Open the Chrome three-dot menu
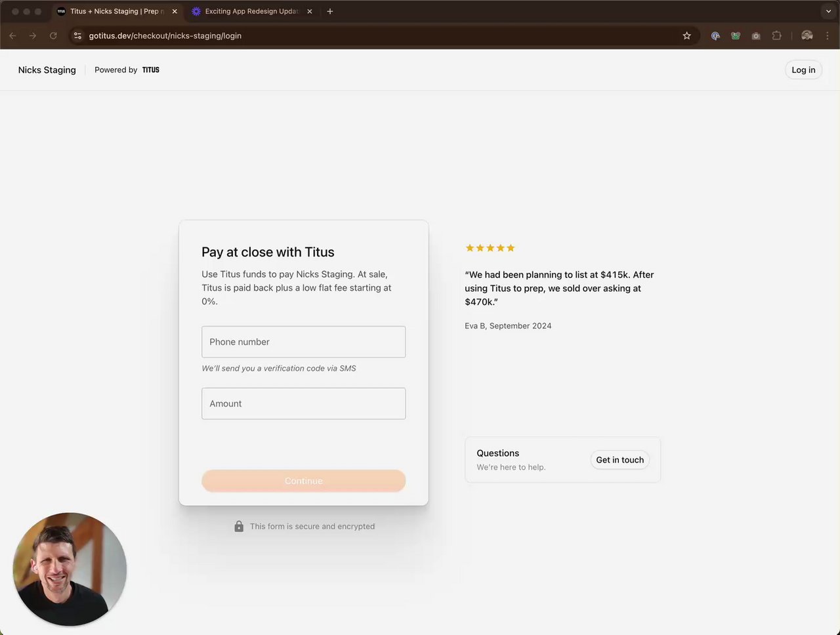This screenshot has width=840, height=635. point(827,35)
